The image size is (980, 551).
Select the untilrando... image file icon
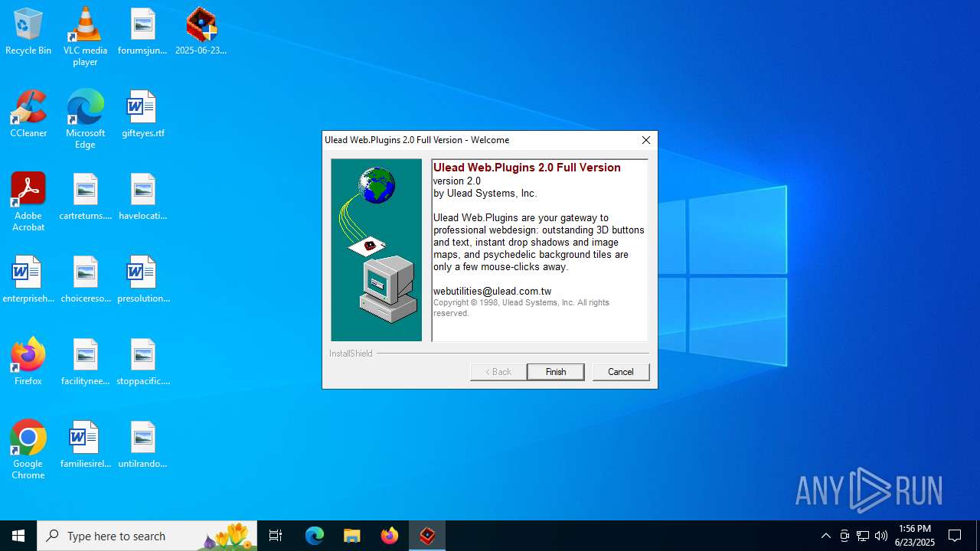(x=142, y=445)
